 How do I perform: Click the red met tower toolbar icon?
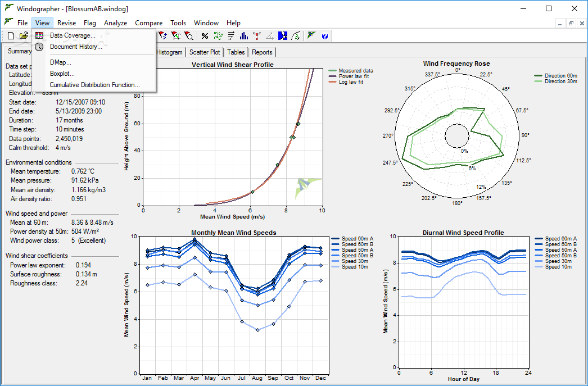coord(256,36)
